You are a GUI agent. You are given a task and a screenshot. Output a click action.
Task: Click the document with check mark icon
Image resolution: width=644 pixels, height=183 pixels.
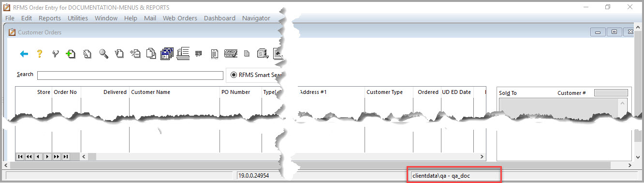(x=119, y=54)
